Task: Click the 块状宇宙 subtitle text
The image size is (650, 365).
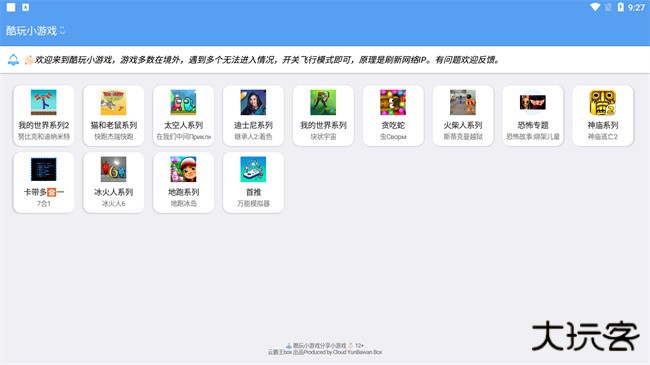Action: click(323, 136)
